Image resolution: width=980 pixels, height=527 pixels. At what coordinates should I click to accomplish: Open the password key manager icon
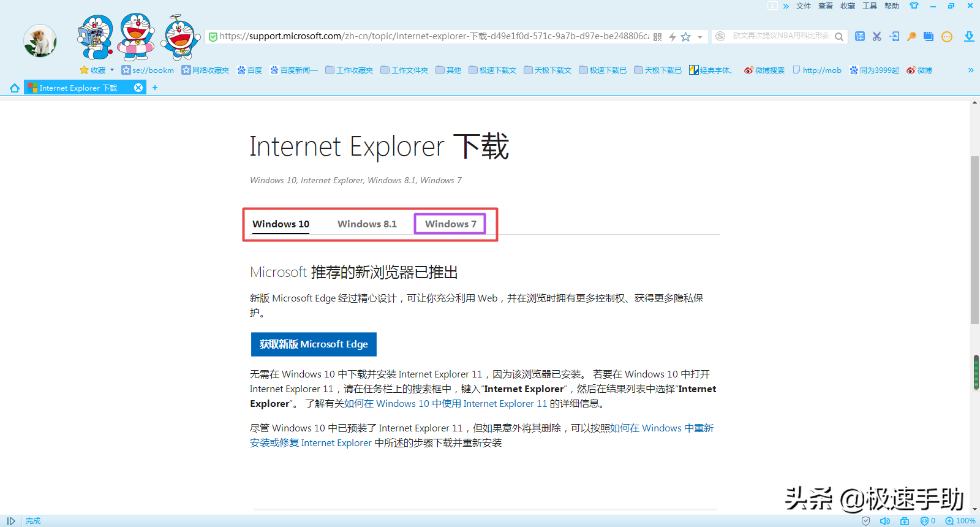(x=911, y=36)
